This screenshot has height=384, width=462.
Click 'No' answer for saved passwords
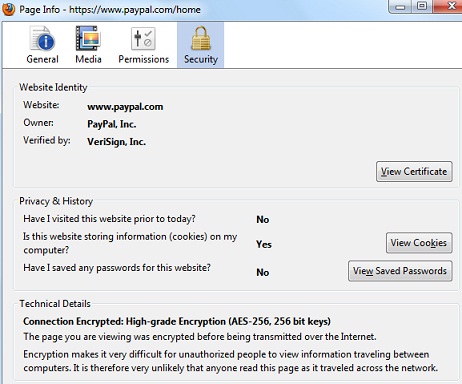[263, 272]
